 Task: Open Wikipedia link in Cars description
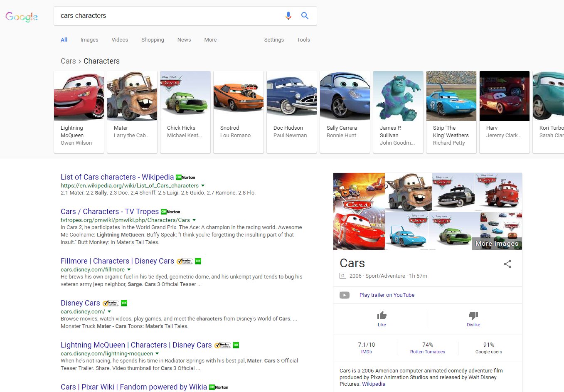[x=374, y=384]
